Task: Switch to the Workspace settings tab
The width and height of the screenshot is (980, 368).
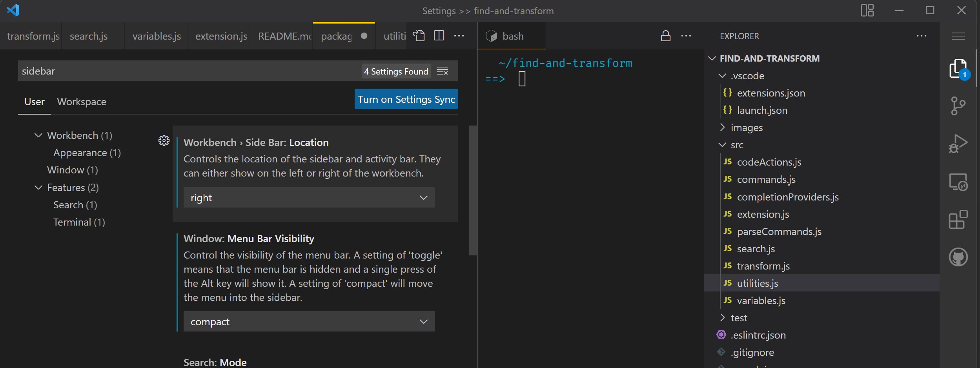Action: pyautogui.click(x=82, y=102)
